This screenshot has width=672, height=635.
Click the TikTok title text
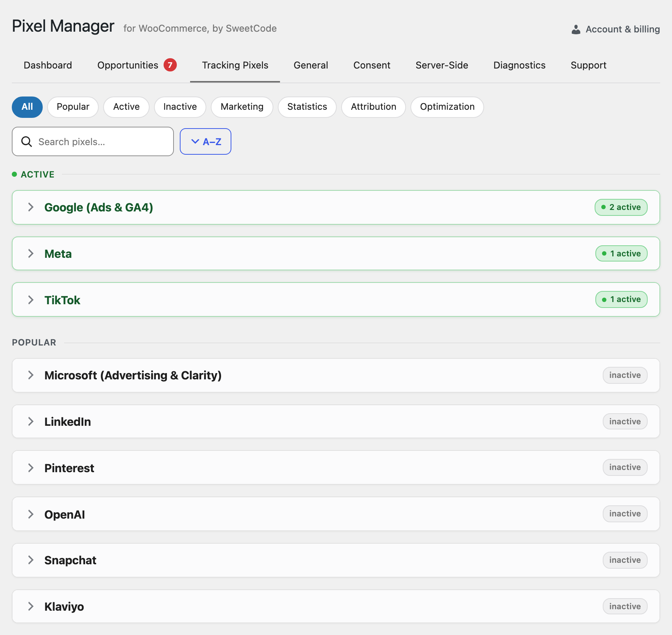[x=62, y=300]
